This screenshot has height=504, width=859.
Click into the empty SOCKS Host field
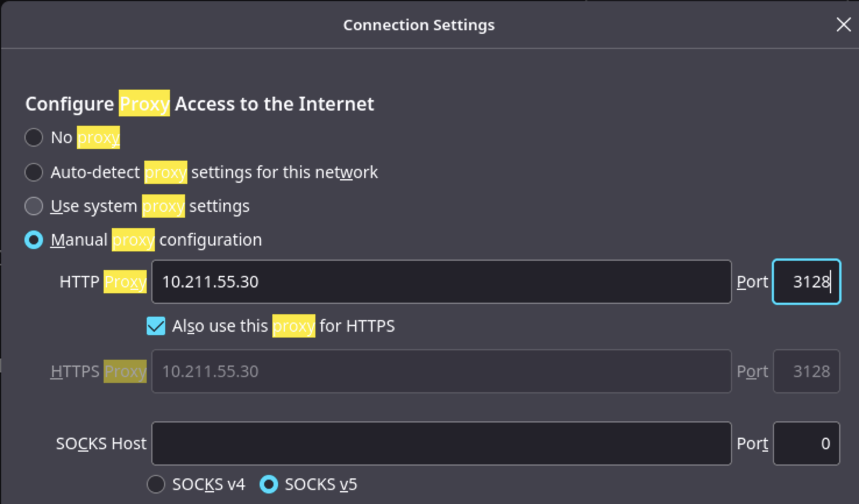pyautogui.click(x=441, y=443)
